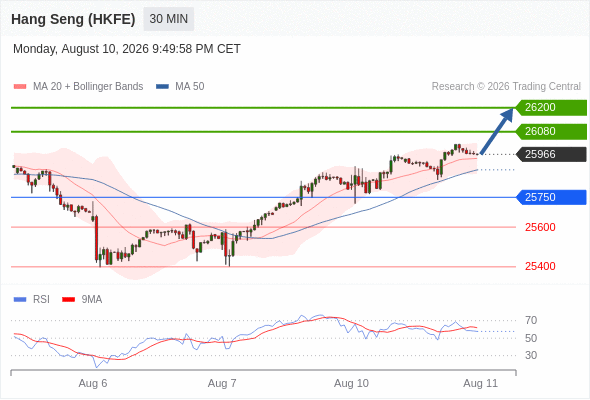Click the 30 MIN timeframe badge
This screenshot has height=400, width=590.
coord(169,19)
